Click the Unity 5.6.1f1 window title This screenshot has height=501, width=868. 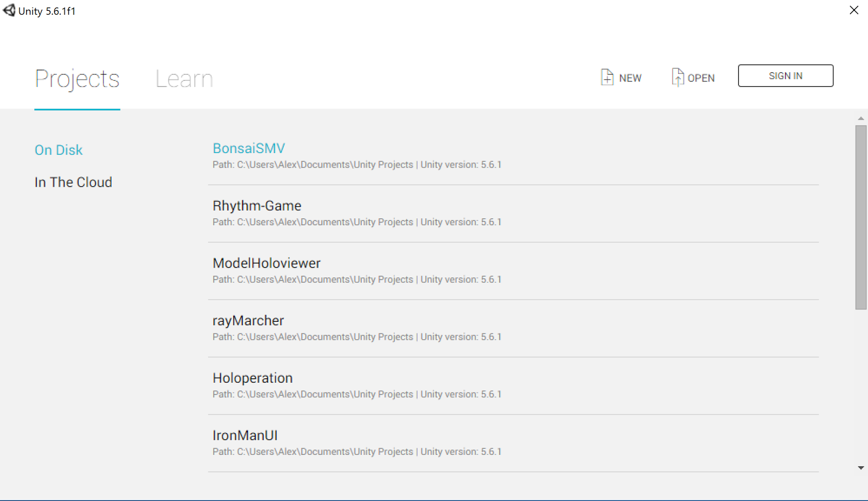click(x=47, y=11)
